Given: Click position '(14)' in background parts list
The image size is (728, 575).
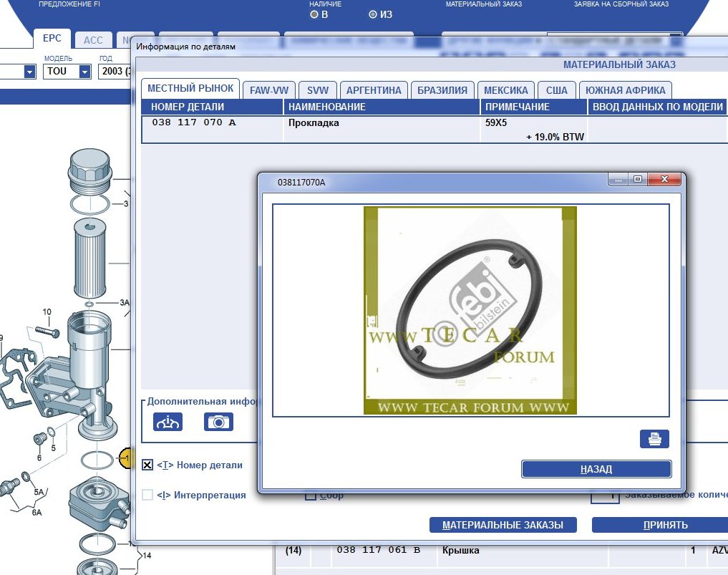Looking at the screenshot, I should click(x=293, y=551).
